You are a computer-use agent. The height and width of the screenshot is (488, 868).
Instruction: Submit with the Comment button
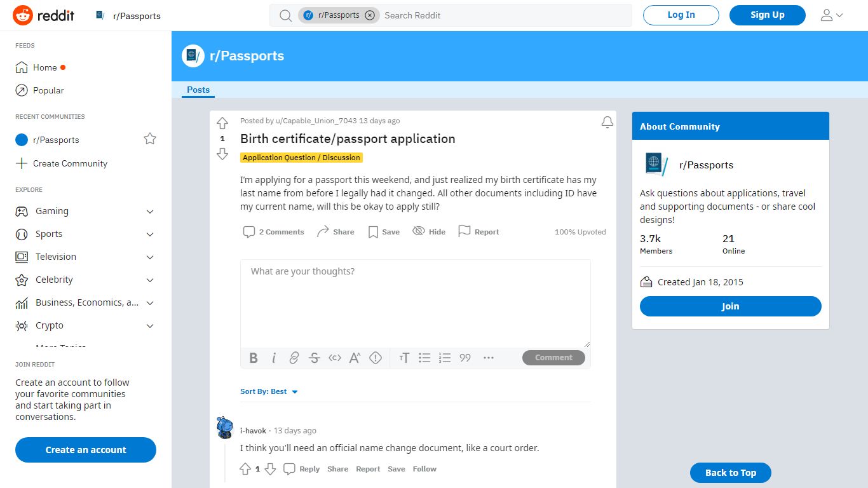[554, 358]
